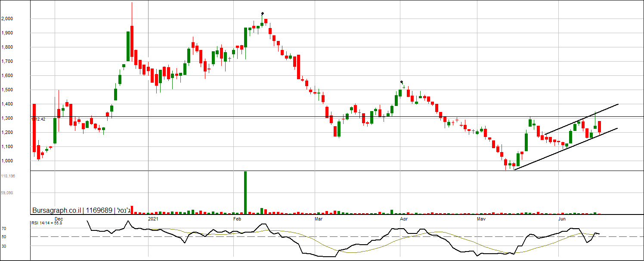Click the RSI 50 level label
Screen dimensions: 644x261
pos(3,237)
